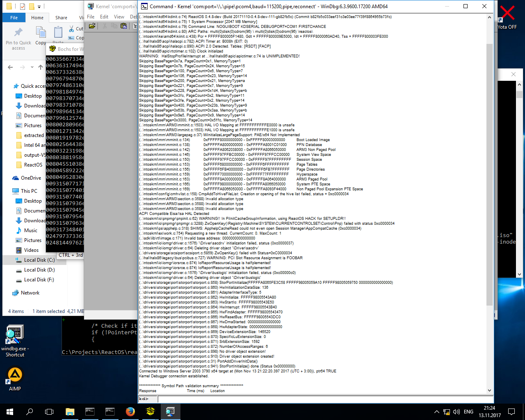Click the Paste clipboard icon in WinDbg's toolbar

pyautogui.click(x=123, y=25)
